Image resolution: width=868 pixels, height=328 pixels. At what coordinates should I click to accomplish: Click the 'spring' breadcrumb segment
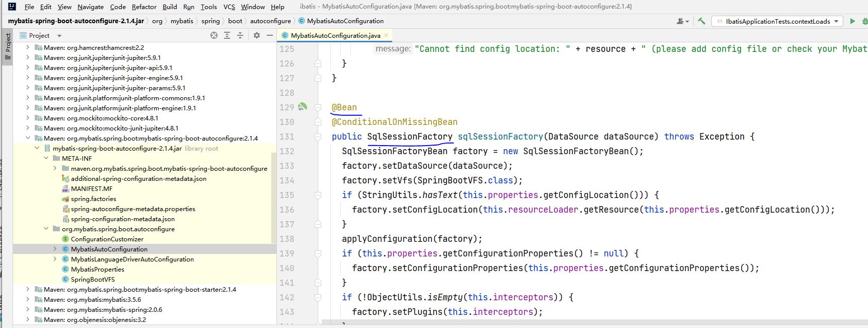point(210,21)
